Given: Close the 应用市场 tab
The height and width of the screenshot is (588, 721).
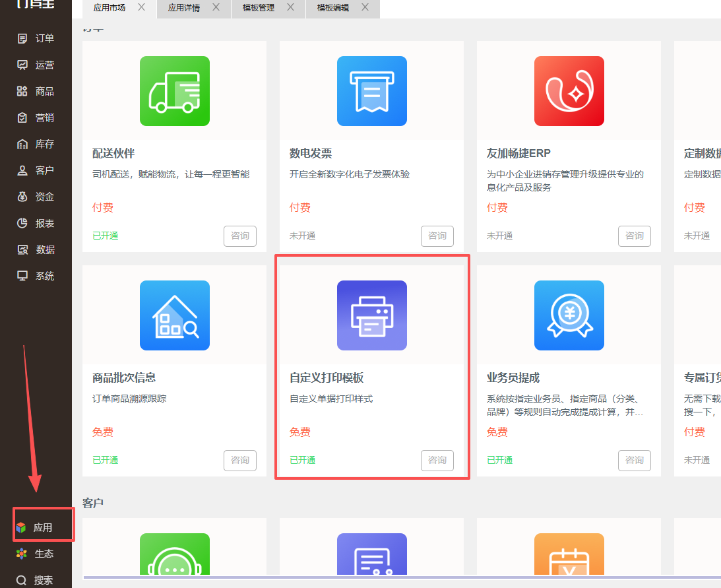Looking at the screenshot, I should click(x=142, y=7).
